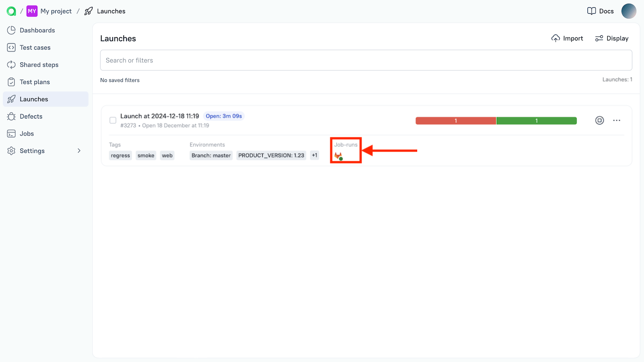Click the GitLab job-run icon
This screenshot has height=362, width=644.
tap(338, 156)
